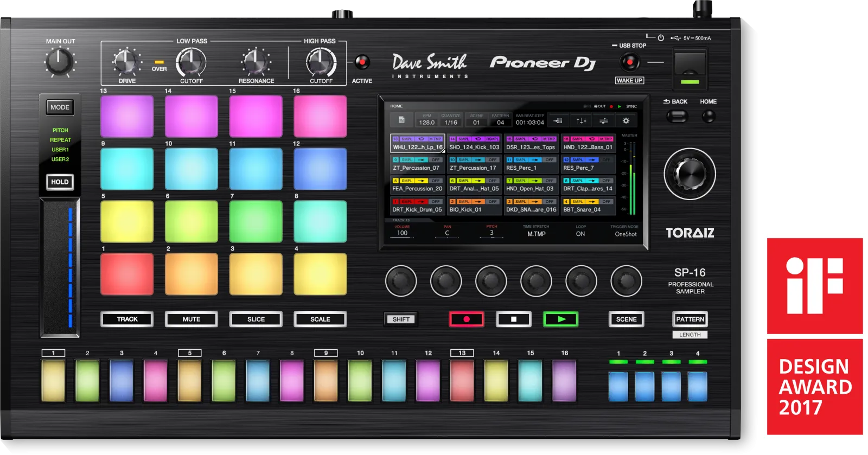868x455 pixels.
Task: Toggle the USB STOP button
Action: pyautogui.click(x=629, y=62)
